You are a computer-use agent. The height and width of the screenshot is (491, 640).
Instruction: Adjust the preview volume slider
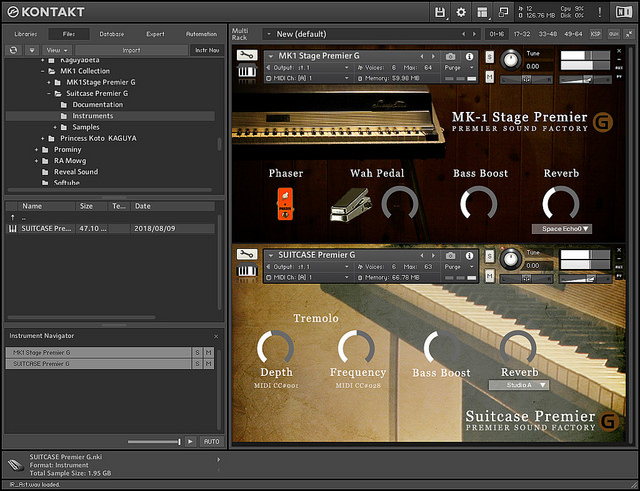tap(154, 441)
